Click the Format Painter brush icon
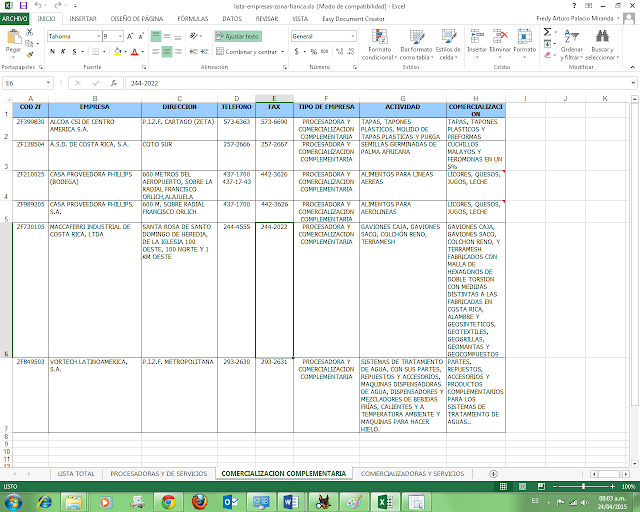Screen dimensions: 640x512 29,54
